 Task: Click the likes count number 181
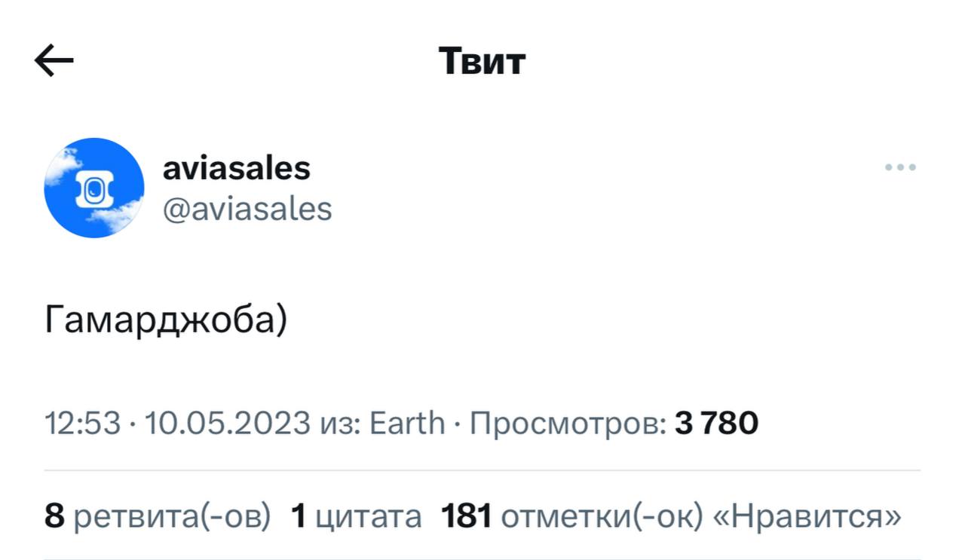(x=466, y=517)
